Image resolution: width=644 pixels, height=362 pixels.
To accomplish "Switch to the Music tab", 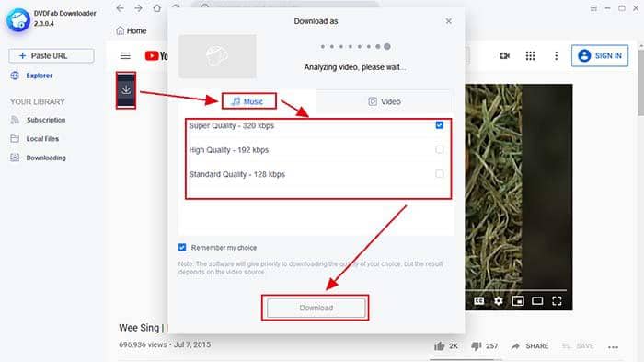I will [249, 101].
